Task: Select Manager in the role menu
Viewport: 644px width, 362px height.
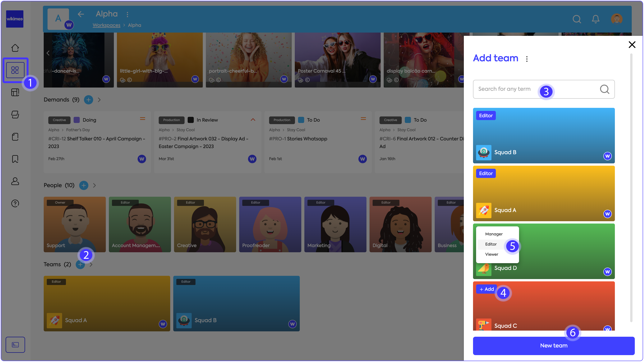Action: (494, 234)
